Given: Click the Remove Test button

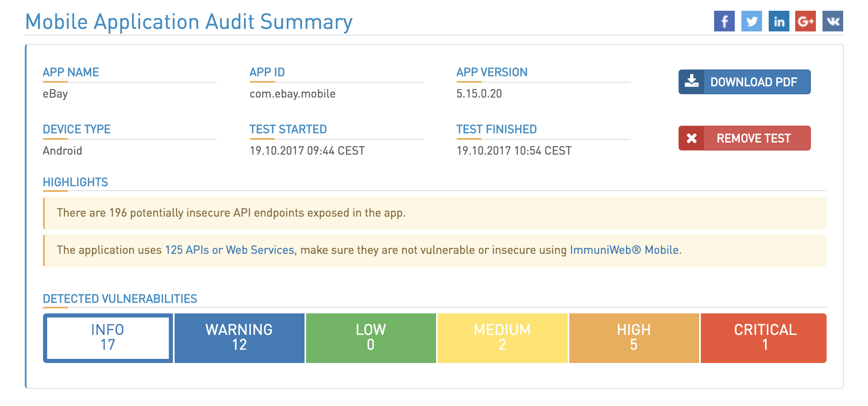Looking at the screenshot, I should (744, 138).
